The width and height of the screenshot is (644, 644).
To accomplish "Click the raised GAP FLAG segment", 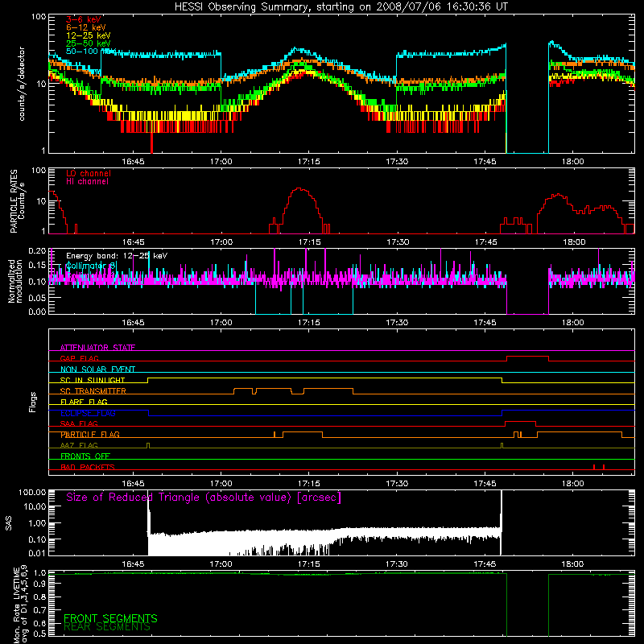I will click(x=528, y=357).
